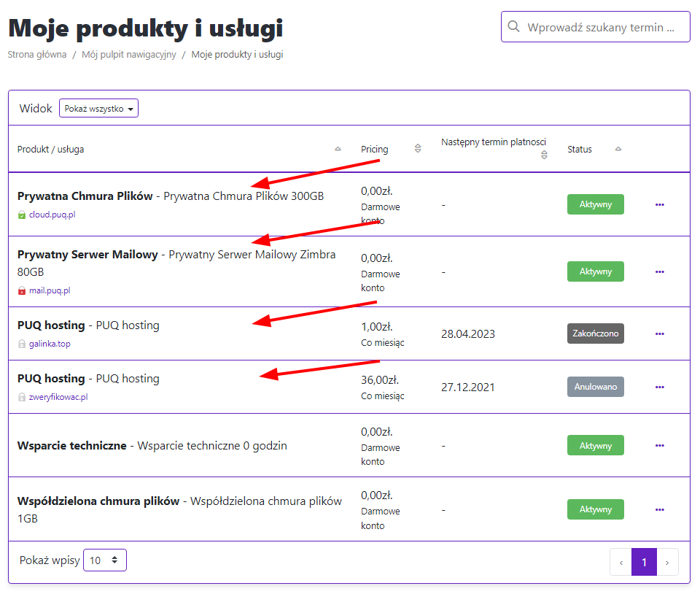Click the three-dots menu for Prywatna Chmura Plików
The width and height of the screenshot is (700, 594).
coord(659,204)
